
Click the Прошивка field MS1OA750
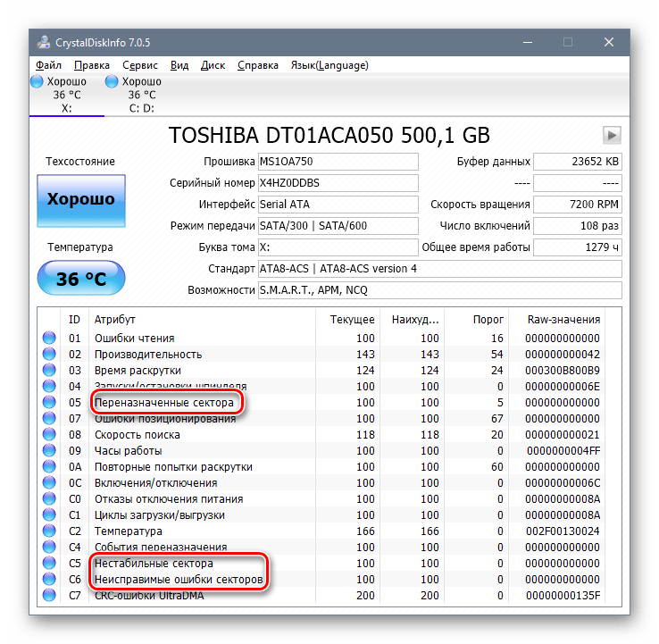[x=338, y=162]
